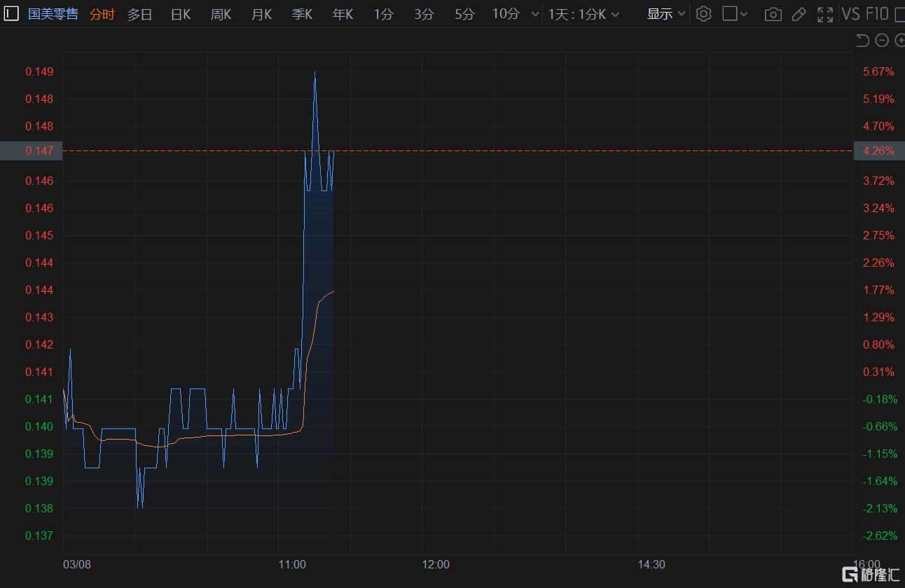
Task: Open the 1天:1分K period dropdown
Action: [583, 14]
